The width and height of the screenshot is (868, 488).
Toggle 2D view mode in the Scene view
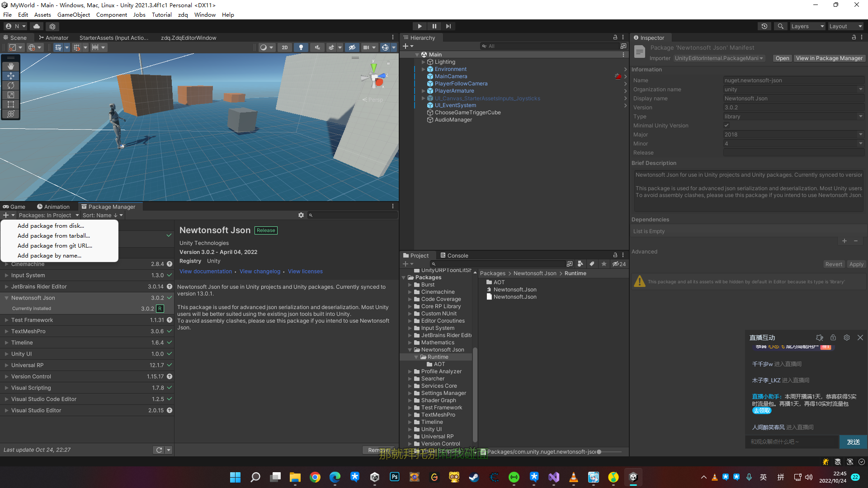[x=285, y=47]
